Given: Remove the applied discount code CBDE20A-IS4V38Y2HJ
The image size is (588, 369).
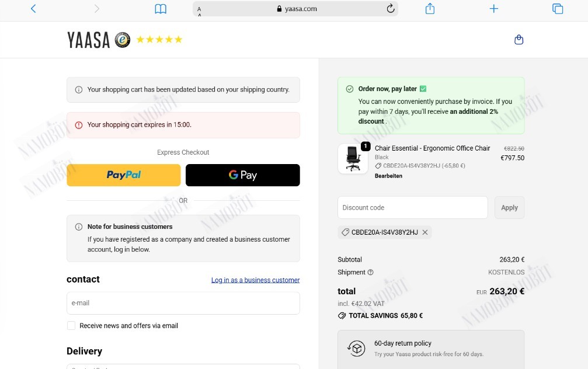Looking at the screenshot, I should 425,232.
